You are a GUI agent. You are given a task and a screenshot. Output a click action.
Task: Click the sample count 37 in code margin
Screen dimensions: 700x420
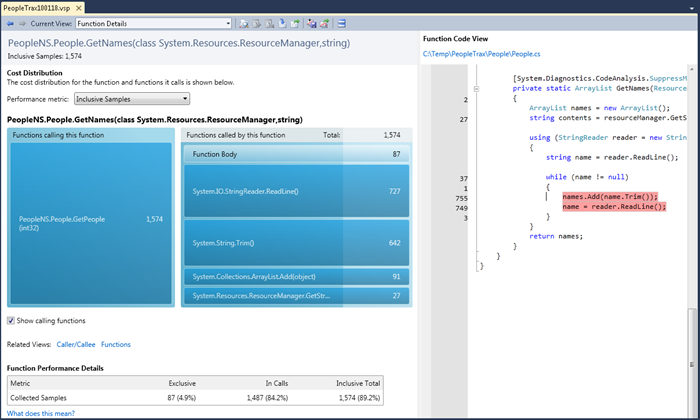coord(464,179)
